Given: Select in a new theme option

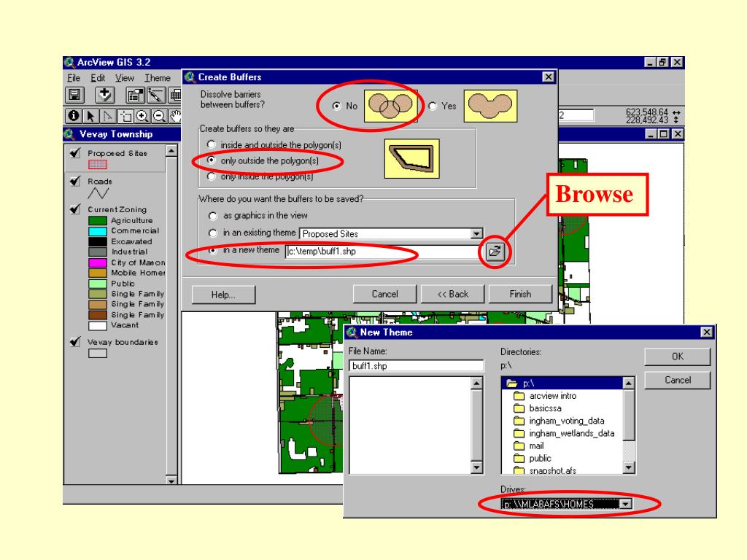Looking at the screenshot, I should [x=213, y=251].
